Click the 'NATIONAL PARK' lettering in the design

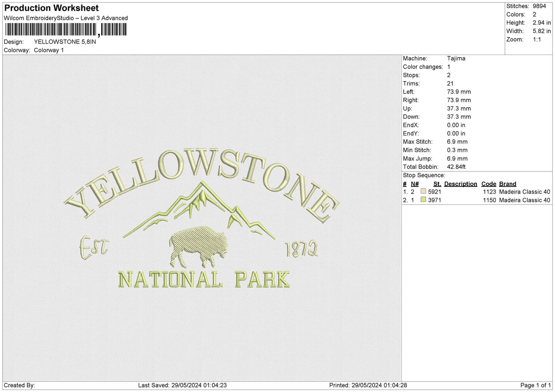point(204,279)
